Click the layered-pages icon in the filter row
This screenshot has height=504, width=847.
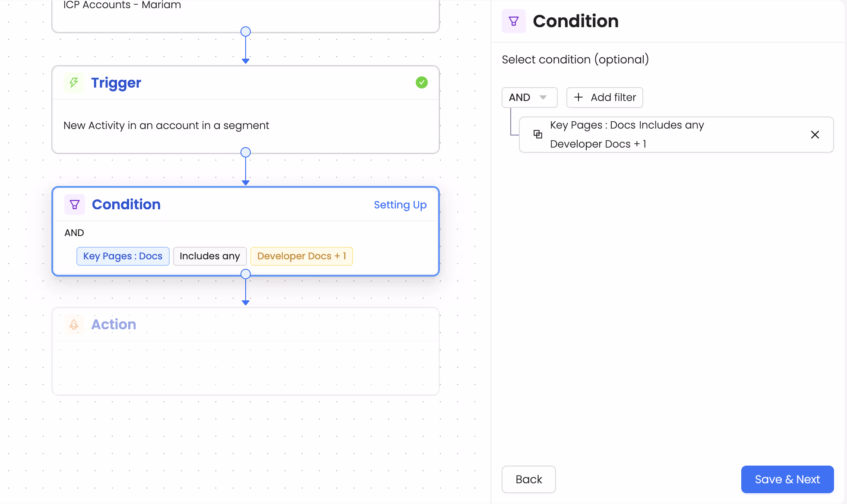538,134
